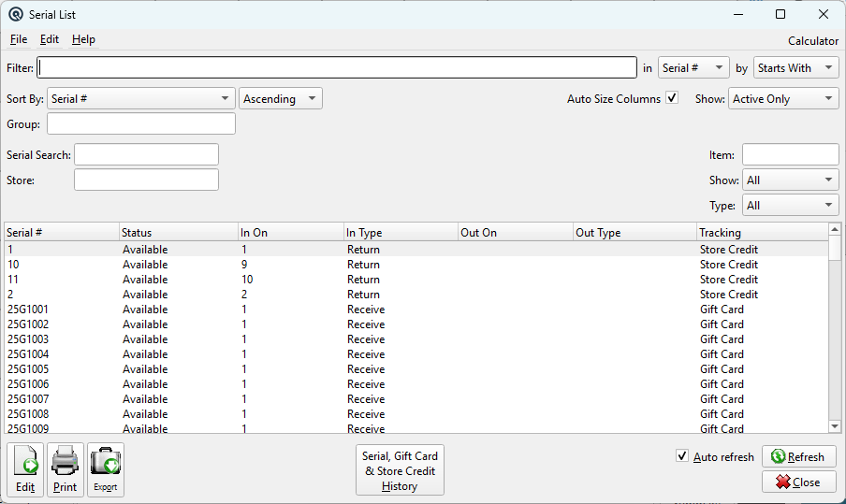Click into the Serial Search field
Viewport: 846px width, 504px height.
(146, 154)
